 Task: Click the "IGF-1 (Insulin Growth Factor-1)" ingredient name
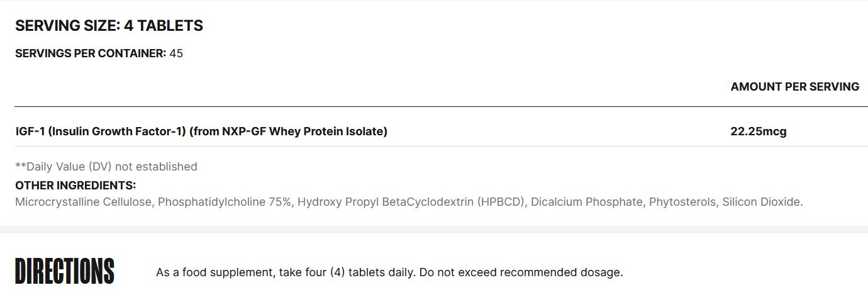(x=101, y=131)
